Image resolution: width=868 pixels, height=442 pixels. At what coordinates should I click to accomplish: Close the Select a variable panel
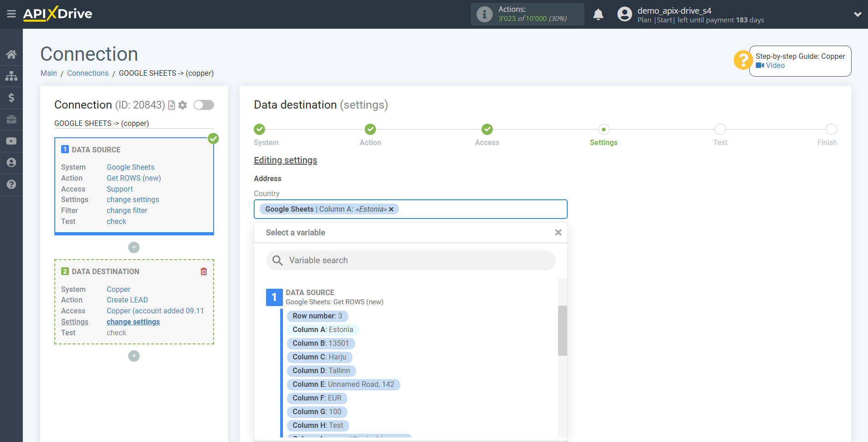(558, 233)
